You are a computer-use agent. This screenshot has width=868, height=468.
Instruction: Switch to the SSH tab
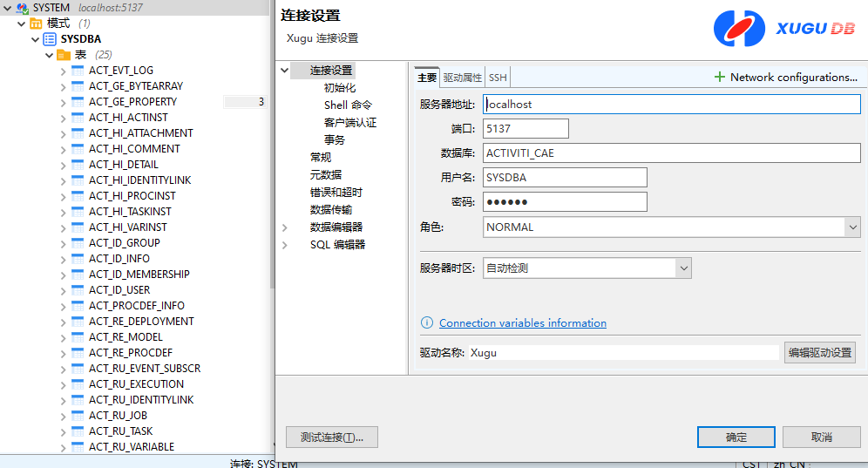[x=498, y=78]
